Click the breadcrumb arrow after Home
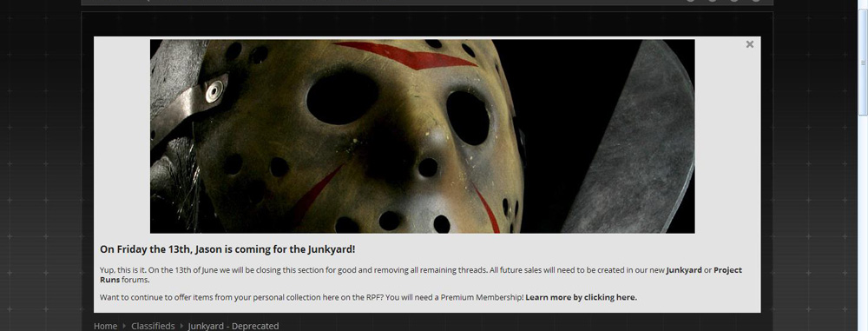 [124, 326]
